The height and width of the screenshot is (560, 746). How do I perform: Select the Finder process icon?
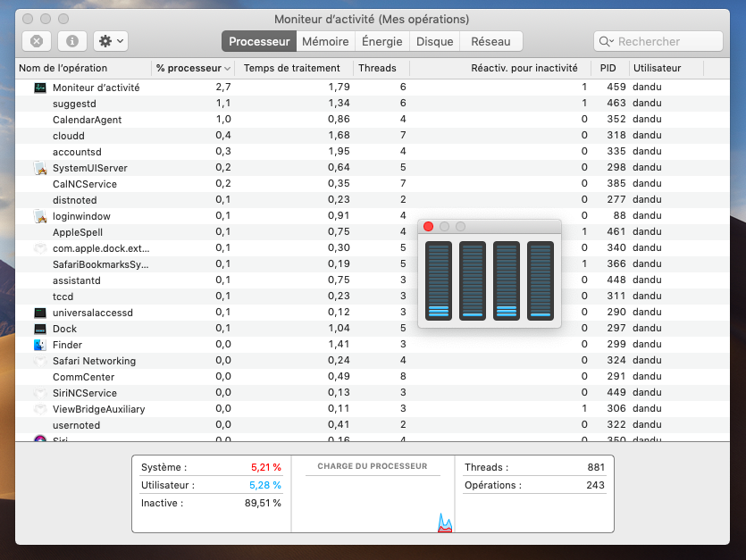click(x=40, y=345)
